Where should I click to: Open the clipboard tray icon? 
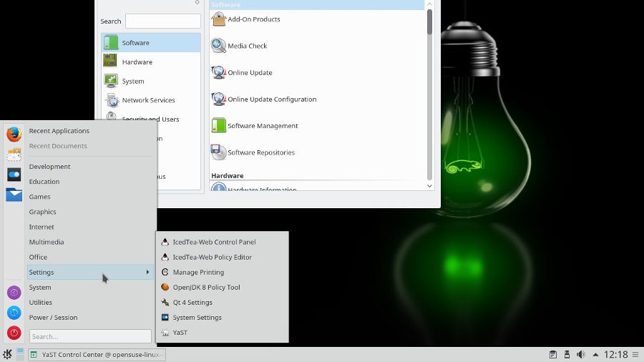(x=553, y=354)
